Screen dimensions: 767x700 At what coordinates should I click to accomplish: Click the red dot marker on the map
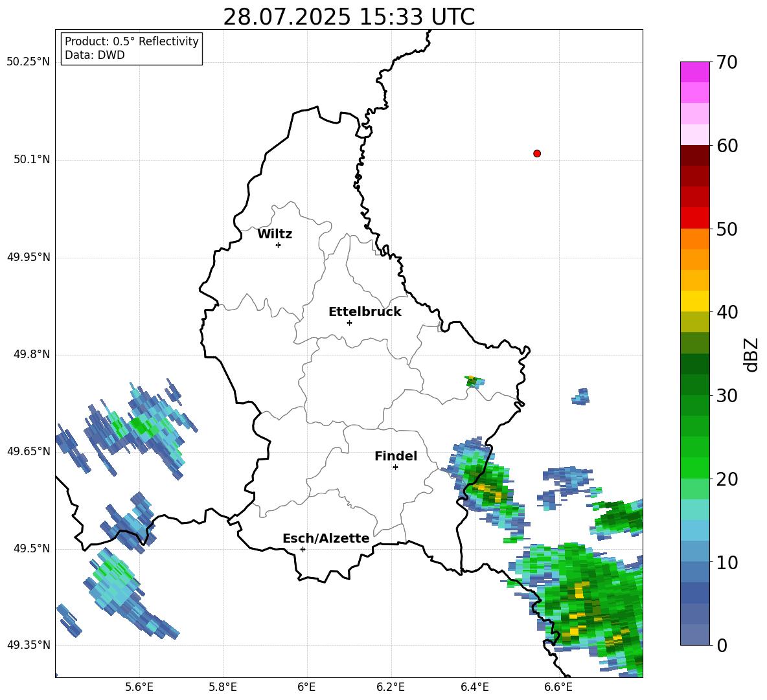point(537,153)
